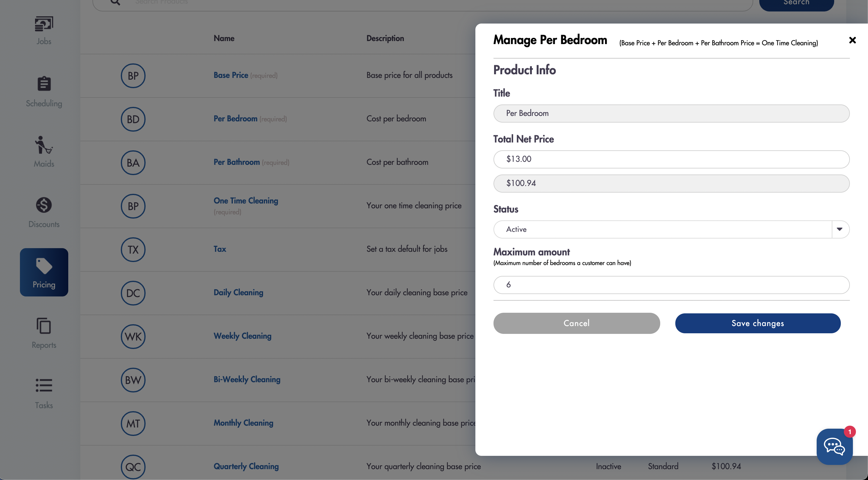The width and height of the screenshot is (868, 480).
Task: Open the Tasks list icon
Action: click(x=44, y=385)
